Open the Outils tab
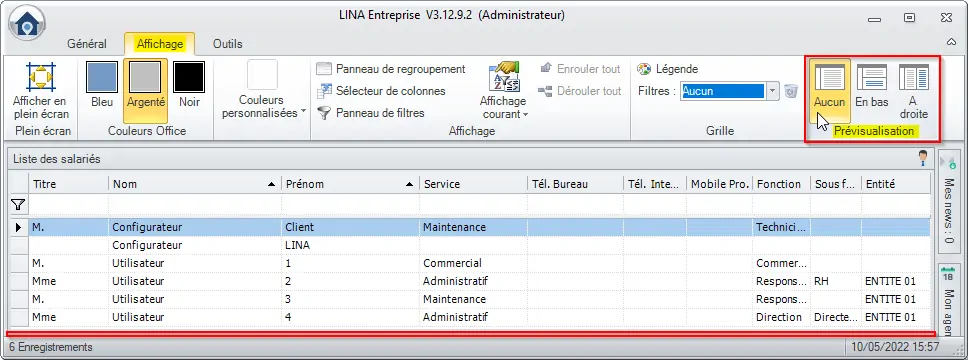 pyautogui.click(x=227, y=44)
